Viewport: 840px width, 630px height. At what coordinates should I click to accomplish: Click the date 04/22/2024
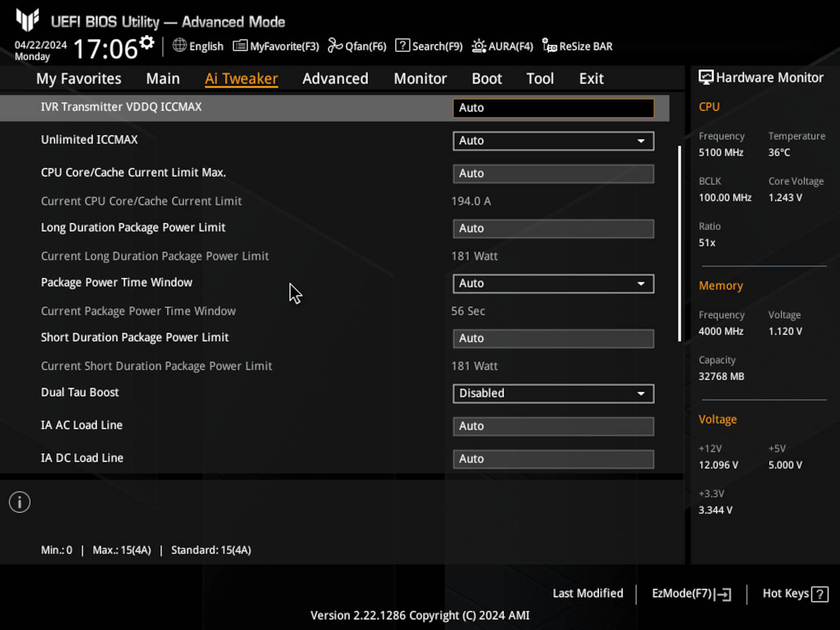click(x=41, y=45)
